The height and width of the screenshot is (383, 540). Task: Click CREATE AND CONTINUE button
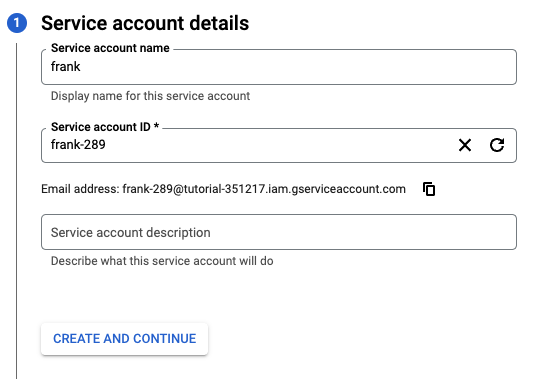coord(124,339)
